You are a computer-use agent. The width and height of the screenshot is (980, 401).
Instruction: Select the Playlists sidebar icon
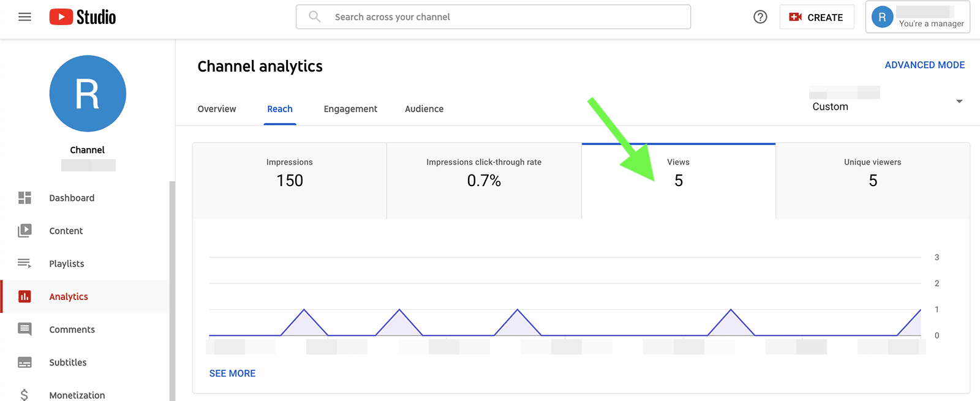point(24,263)
